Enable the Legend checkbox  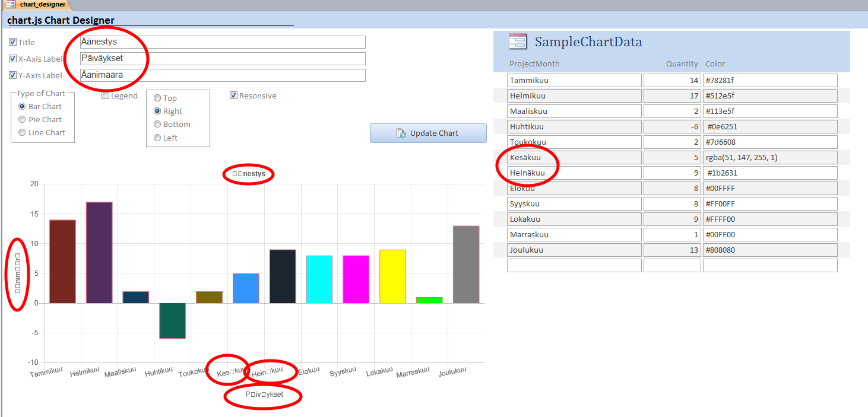point(105,96)
